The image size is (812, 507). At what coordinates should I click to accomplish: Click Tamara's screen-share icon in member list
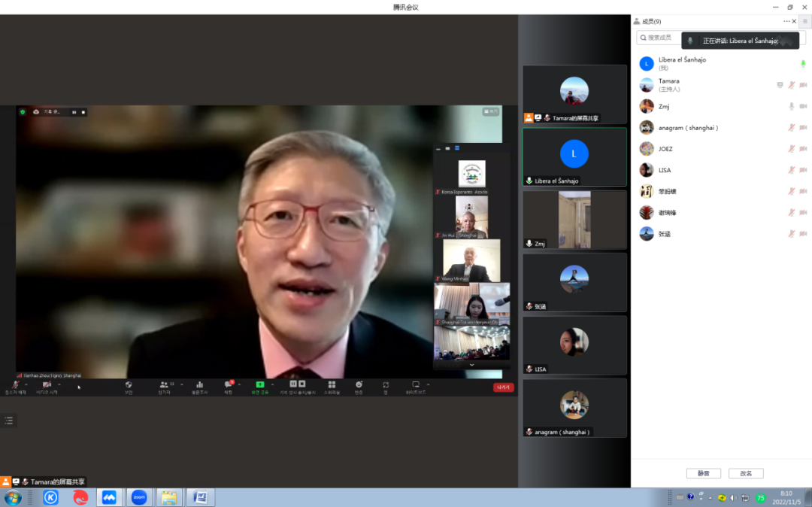[780, 85]
